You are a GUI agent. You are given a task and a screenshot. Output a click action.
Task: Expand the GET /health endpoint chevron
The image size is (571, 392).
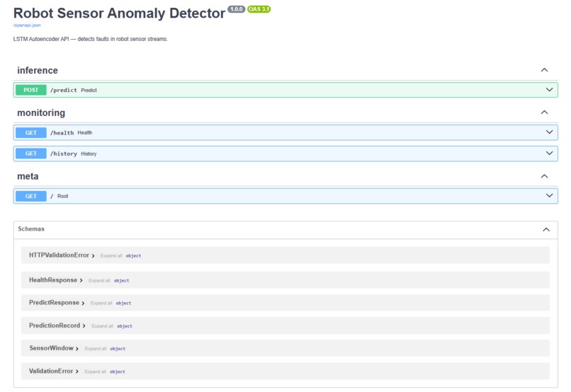point(549,132)
